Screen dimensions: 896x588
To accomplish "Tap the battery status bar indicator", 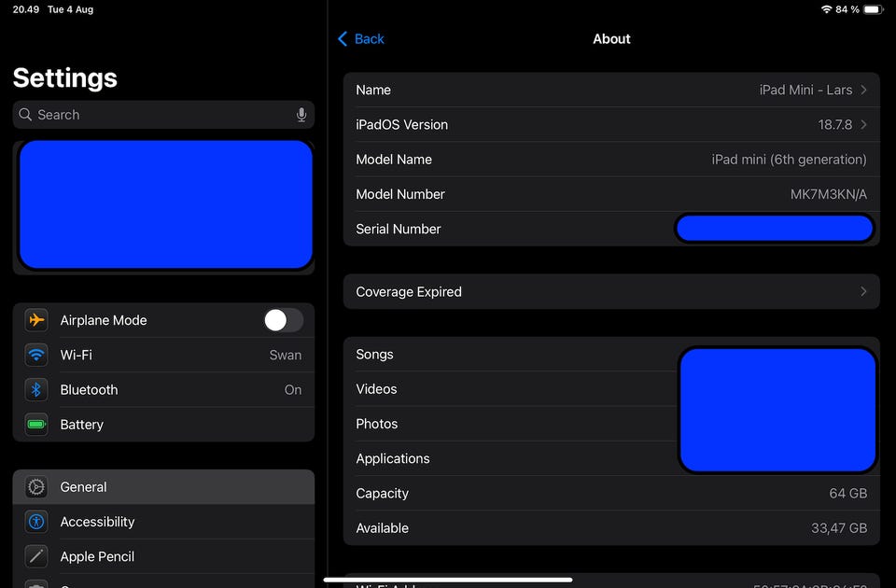I will coord(874,9).
